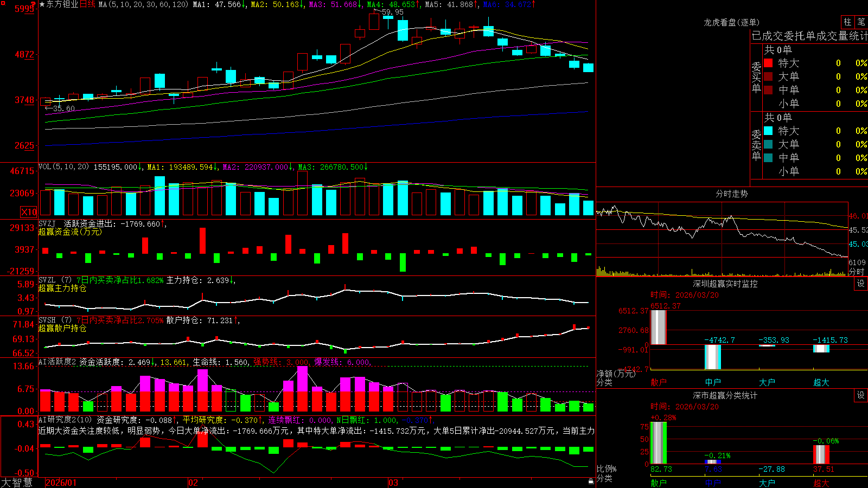
Task: Click 散户 bar in 深圳超赢实时监控 chart
Action: 659,327
